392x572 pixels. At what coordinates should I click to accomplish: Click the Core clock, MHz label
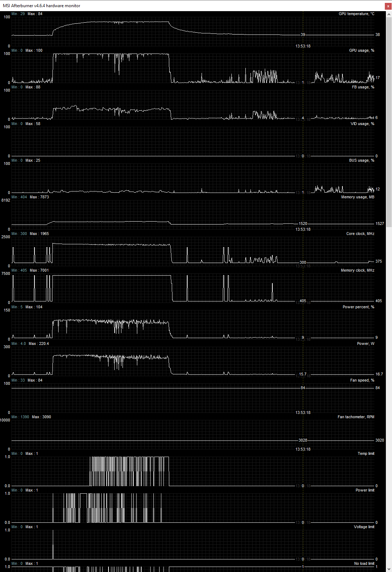[x=360, y=234]
